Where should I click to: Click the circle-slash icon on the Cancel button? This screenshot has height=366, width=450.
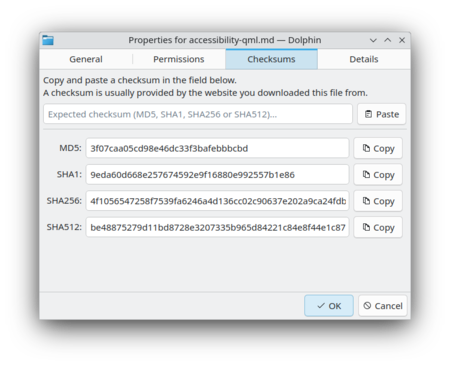(367, 306)
